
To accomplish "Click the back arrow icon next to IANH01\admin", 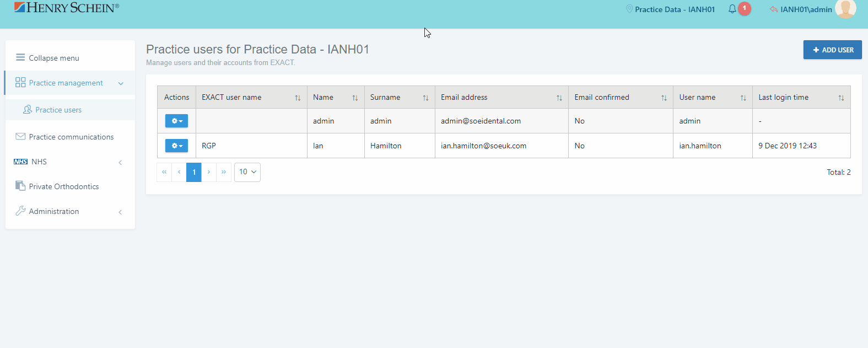I will pyautogui.click(x=773, y=9).
